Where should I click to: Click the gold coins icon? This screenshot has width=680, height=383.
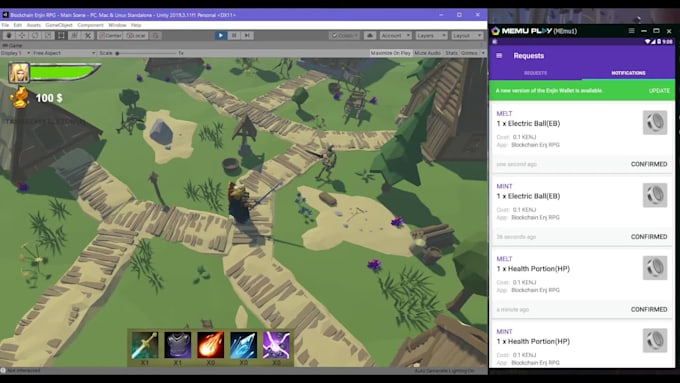[x=20, y=98]
